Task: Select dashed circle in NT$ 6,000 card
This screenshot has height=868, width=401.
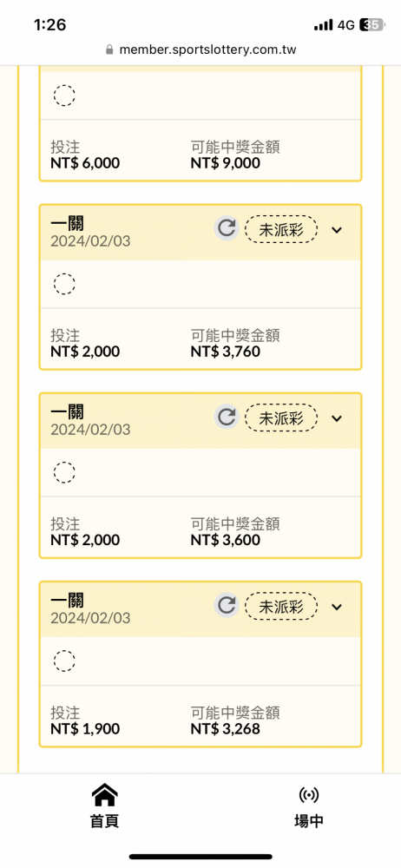Action: point(64,95)
